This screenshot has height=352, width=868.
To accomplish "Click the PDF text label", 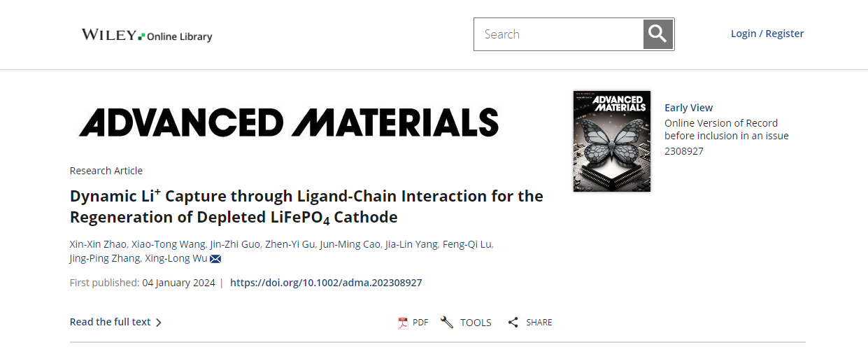I will pyautogui.click(x=420, y=323).
